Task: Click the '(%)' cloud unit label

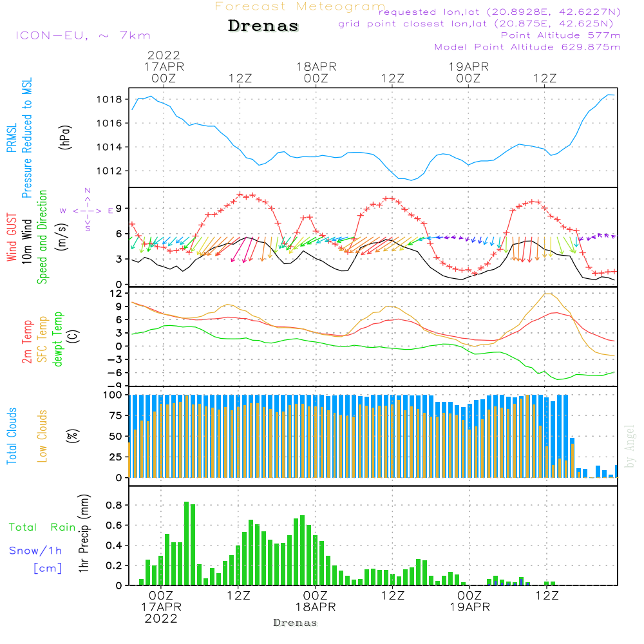Action: (x=72, y=436)
